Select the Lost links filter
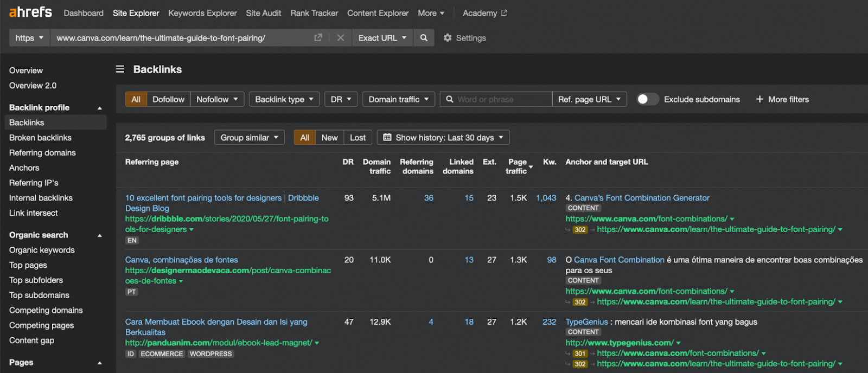The height and width of the screenshot is (373, 868). coord(358,138)
